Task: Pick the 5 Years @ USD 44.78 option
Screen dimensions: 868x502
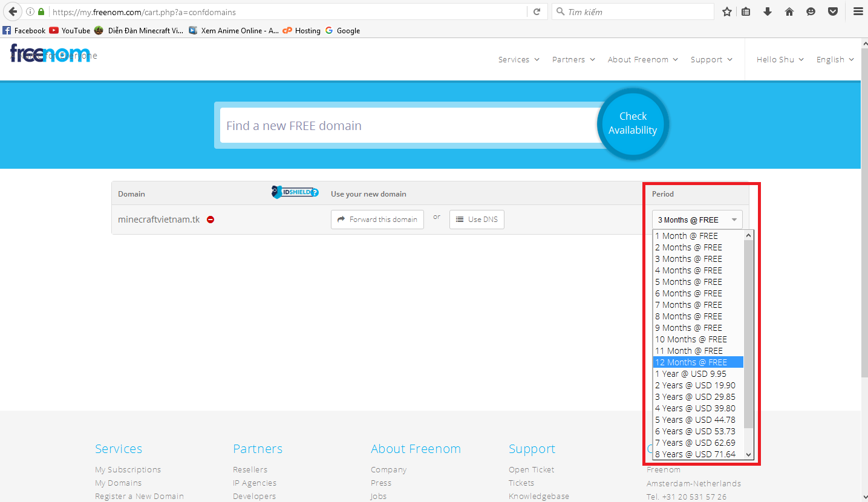Action: 698,420
